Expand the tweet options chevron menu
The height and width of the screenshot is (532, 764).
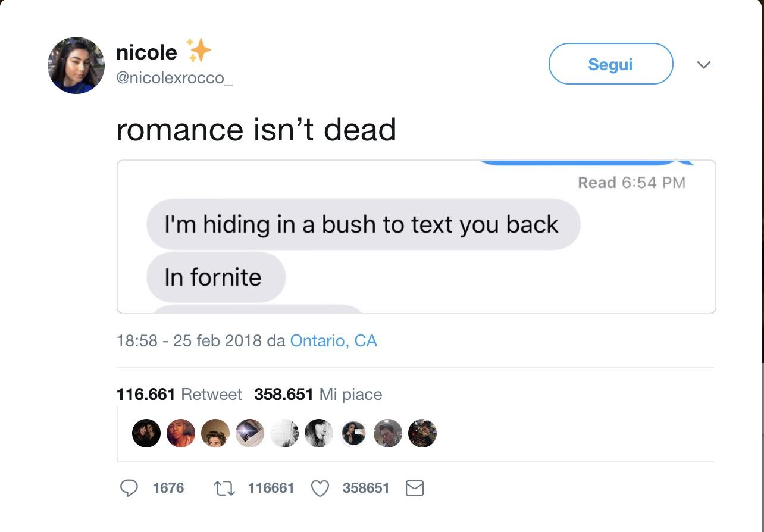point(703,64)
